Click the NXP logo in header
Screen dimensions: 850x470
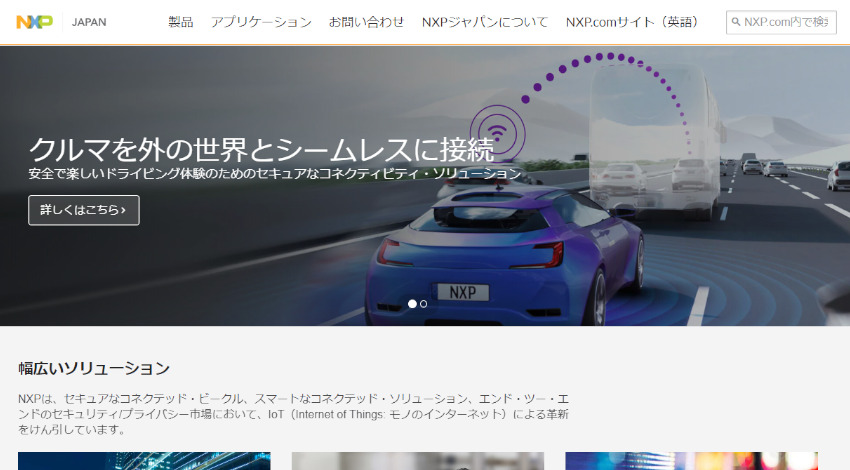(x=35, y=22)
